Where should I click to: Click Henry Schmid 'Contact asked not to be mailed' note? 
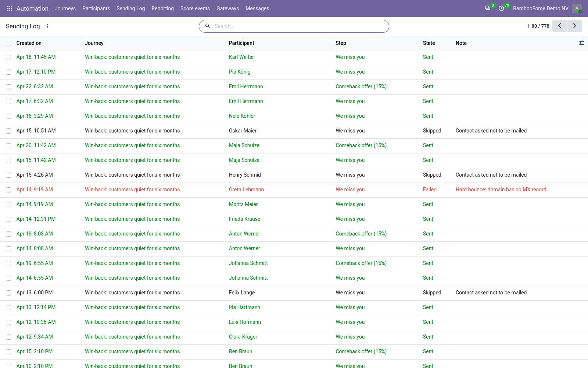point(491,175)
